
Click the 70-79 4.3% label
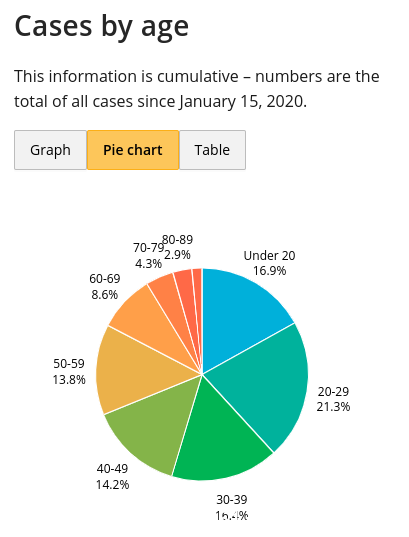coord(148,255)
